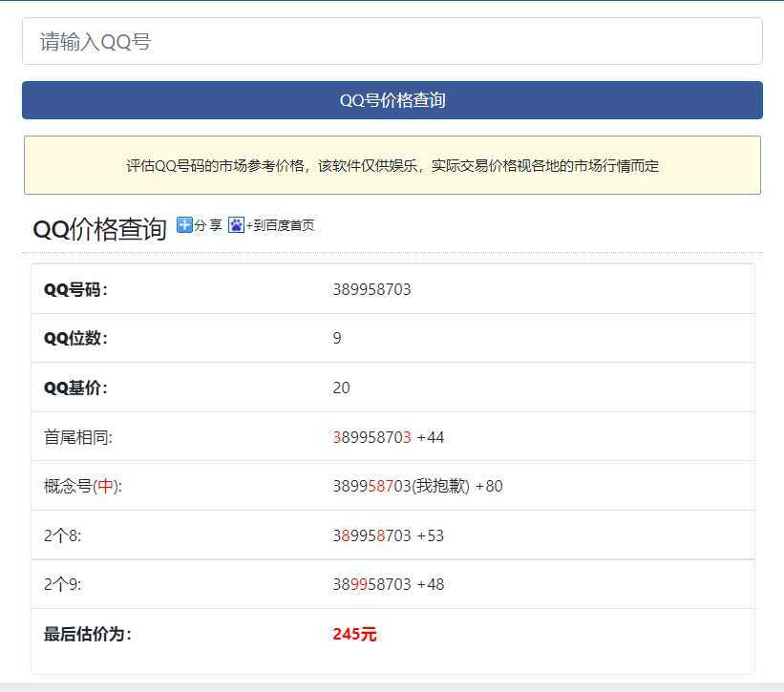Click the red 245元 final price

click(354, 633)
